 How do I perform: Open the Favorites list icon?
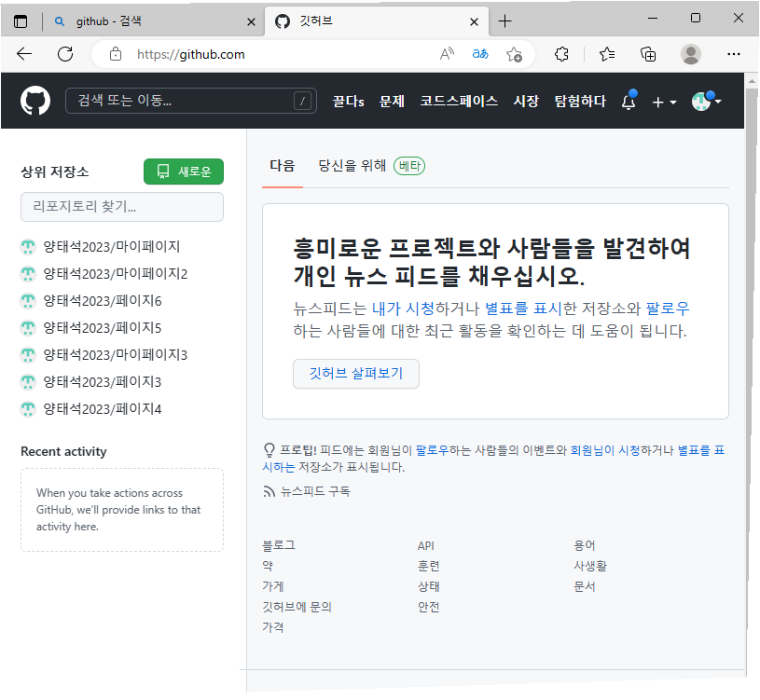tap(607, 54)
